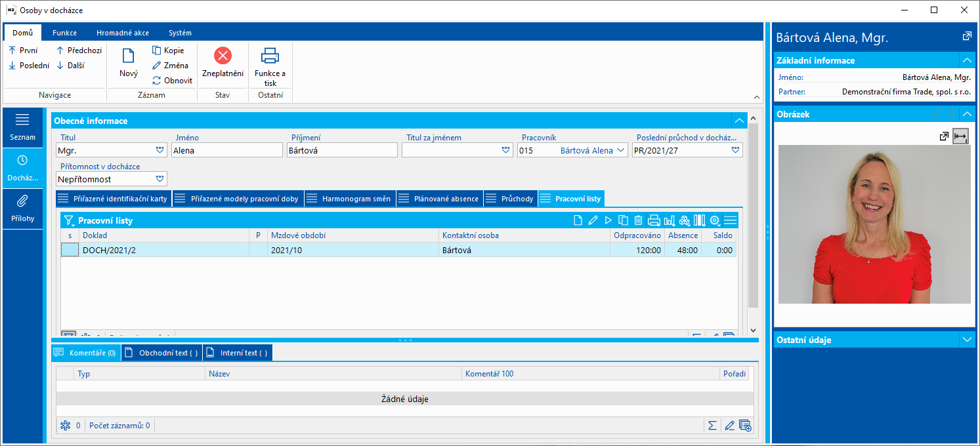
Task: Toggle the fit-width picture icon
Action: tap(960, 136)
